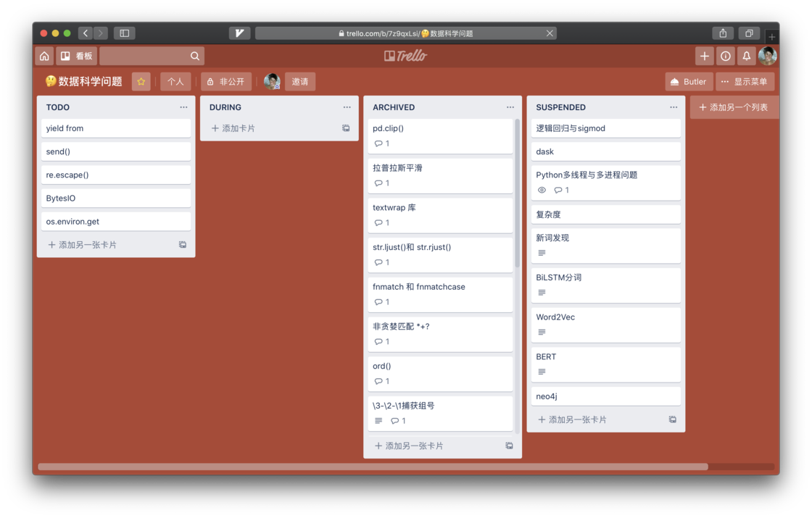This screenshot has width=812, height=518.
Task: Open the send() card
Action: coord(116,151)
